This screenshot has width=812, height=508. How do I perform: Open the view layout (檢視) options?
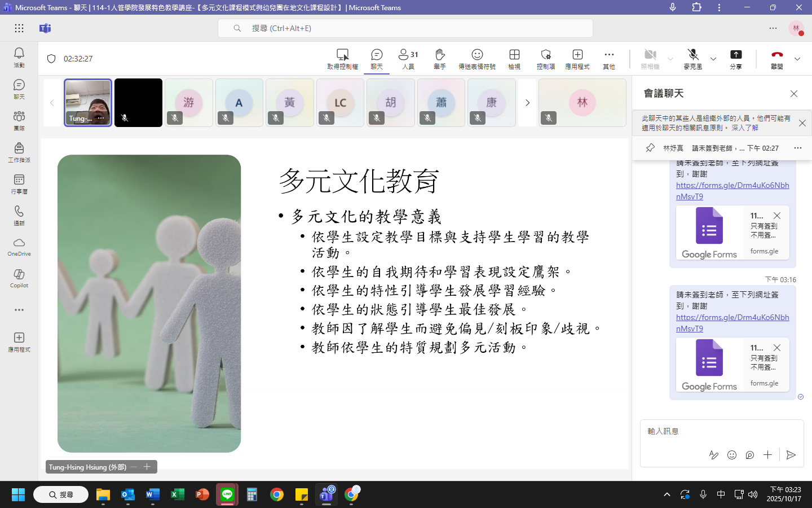[514, 55]
